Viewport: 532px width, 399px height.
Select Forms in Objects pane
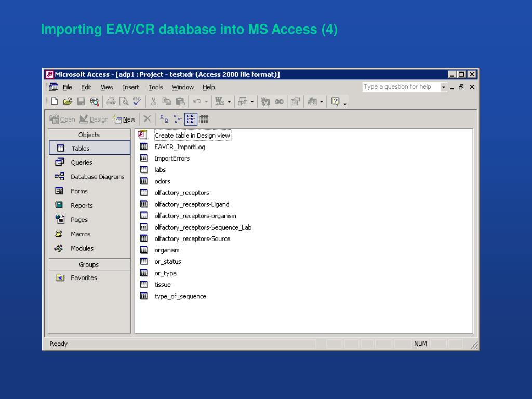point(71,191)
